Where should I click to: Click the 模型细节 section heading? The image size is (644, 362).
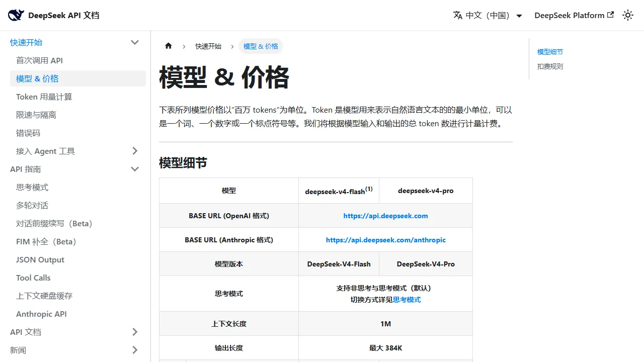click(183, 163)
